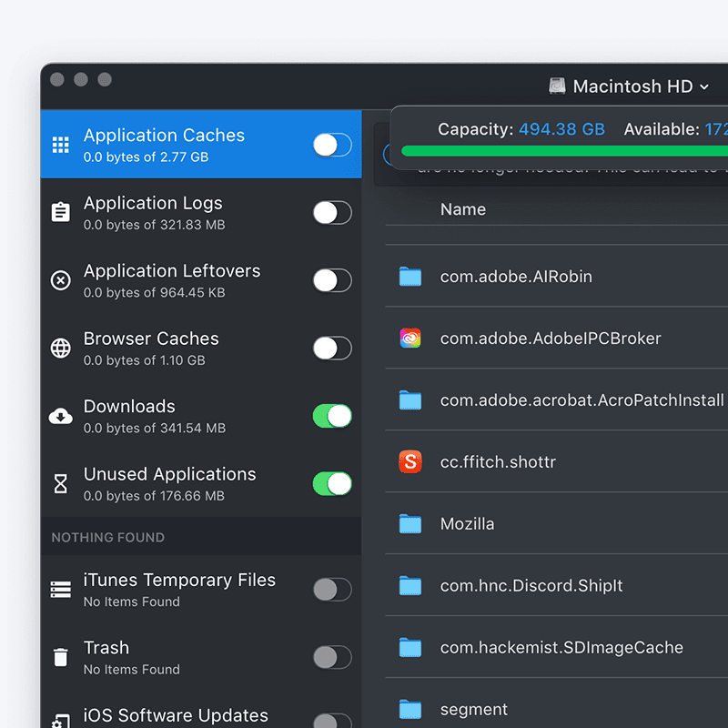Select the com.adobe.AIRobin row
728x728 pixels.
click(557, 277)
